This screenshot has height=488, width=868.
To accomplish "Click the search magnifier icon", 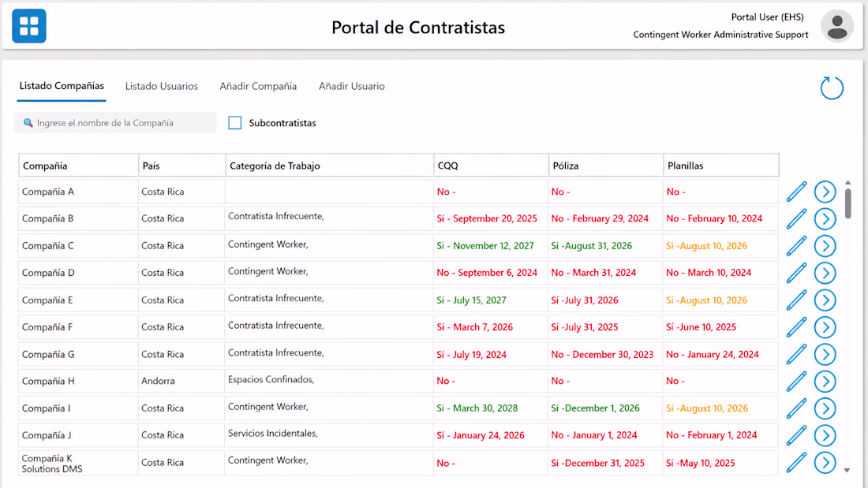I will (28, 123).
